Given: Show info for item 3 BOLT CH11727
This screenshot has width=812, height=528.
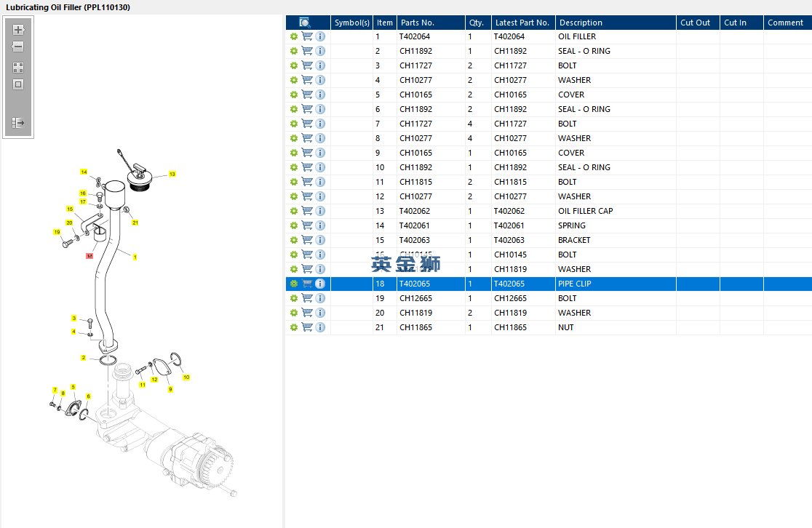Looking at the screenshot, I should coord(320,65).
